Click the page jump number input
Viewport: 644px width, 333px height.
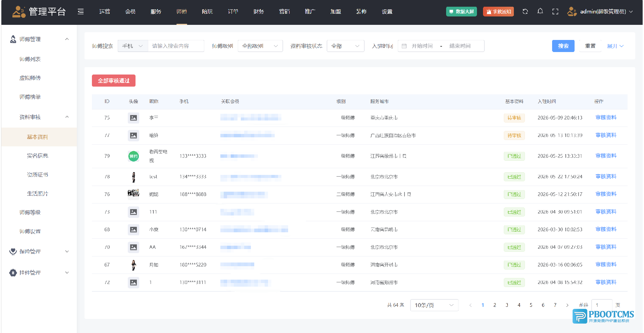[602, 305]
